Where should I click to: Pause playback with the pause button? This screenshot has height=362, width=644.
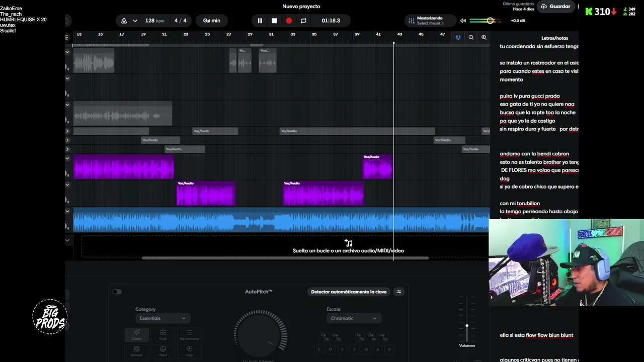pos(260,21)
